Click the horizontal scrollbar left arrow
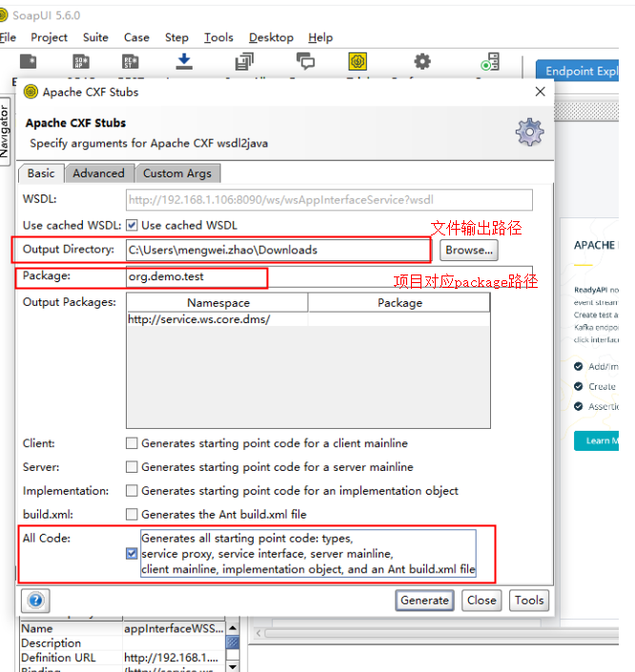This screenshot has height=672, width=635. click(x=258, y=633)
